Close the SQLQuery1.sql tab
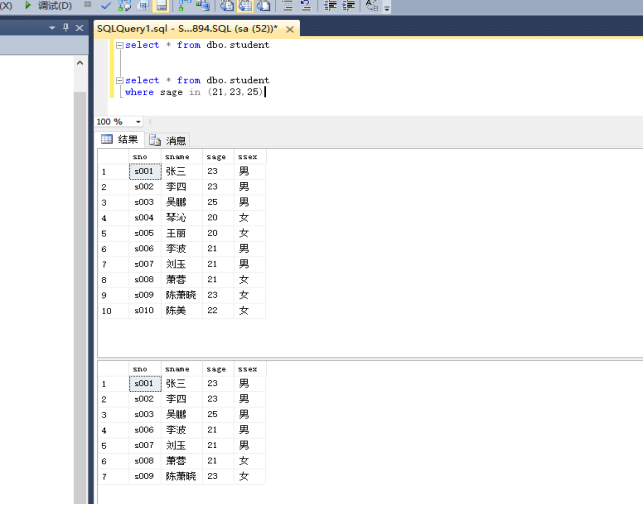Image resolution: width=643 pixels, height=505 pixels. [290, 29]
